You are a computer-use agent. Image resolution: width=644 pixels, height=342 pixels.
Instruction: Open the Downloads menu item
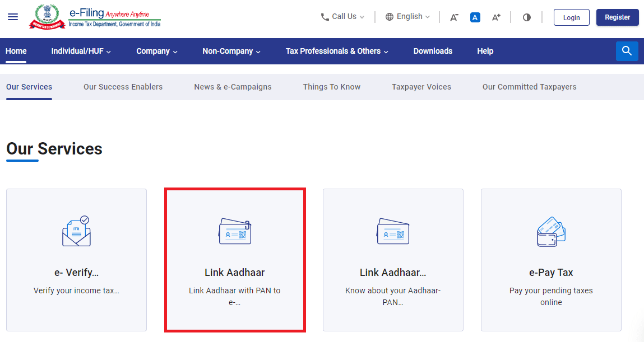point(433,51)
